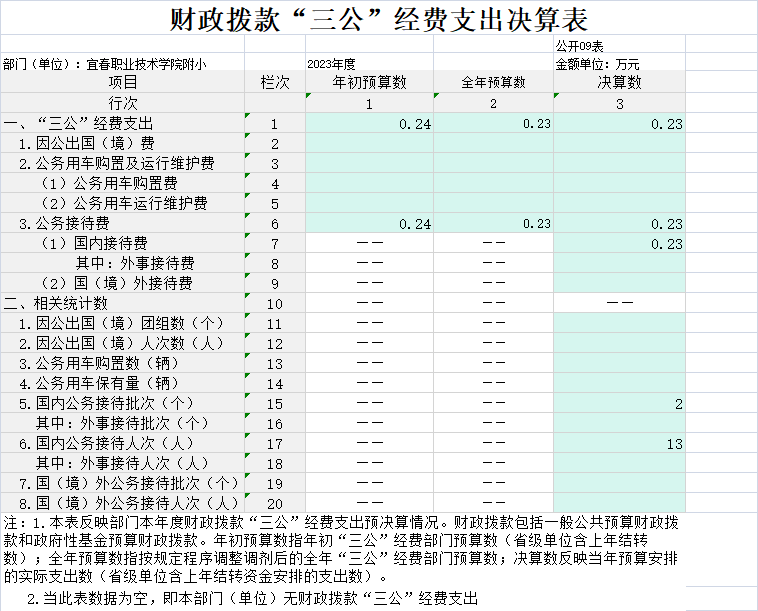Select the 二、相关统计数 row label

coord(56,304)
